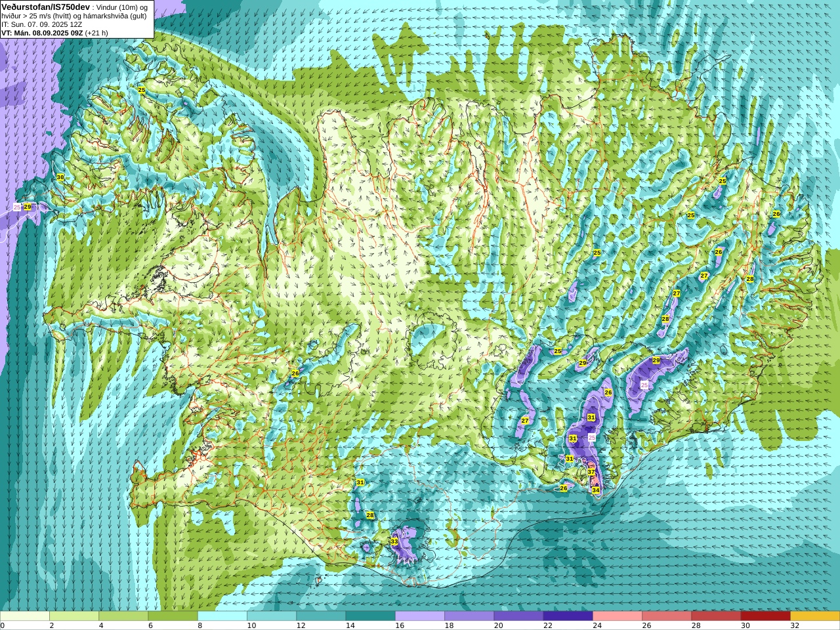
Task: Select the 20–22 m/s violet legend swatch
Action: pyautogui.click(x=518, y=616)
